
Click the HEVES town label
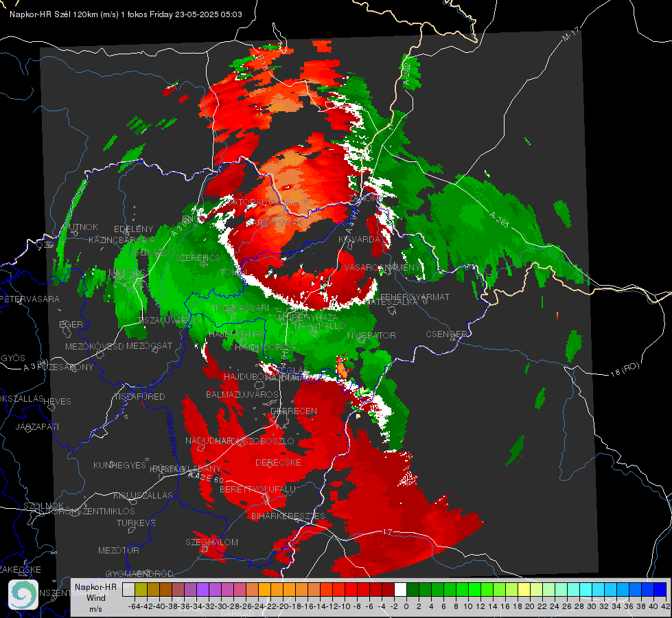pyautogui.click(x=57, y=402)
